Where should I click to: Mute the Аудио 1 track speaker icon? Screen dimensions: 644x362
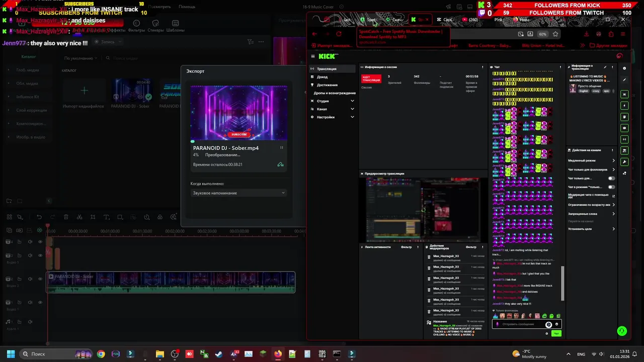(29, 322)
